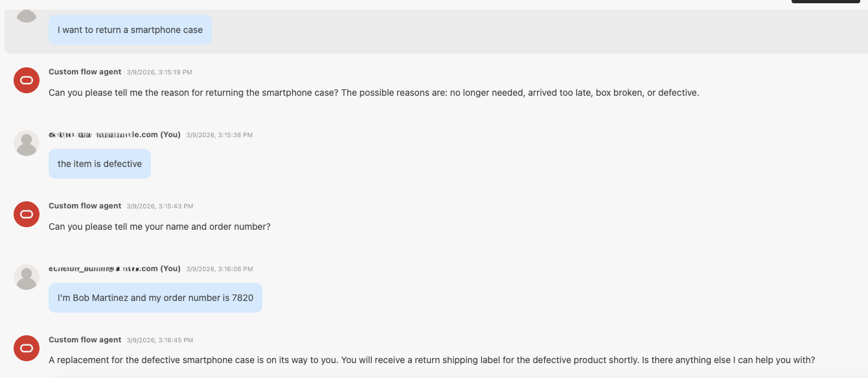Select the bubble containing the order number 7820
Image resolution: width=868 pixels, height=378 pixels.
155,297
